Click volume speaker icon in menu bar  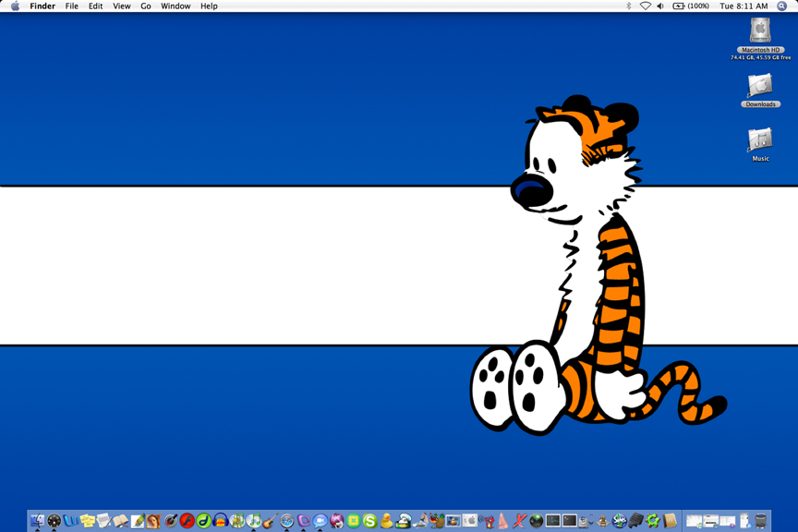click(x=660, y=6)
